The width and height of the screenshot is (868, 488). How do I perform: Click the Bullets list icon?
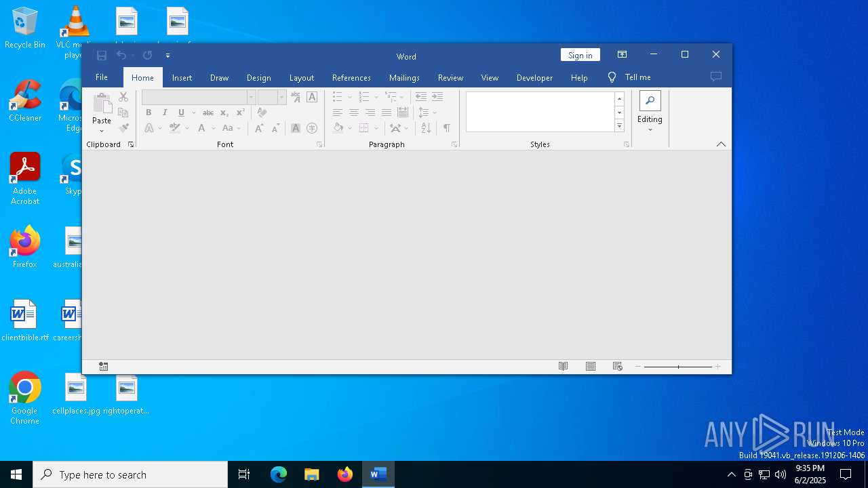point(338,97)
